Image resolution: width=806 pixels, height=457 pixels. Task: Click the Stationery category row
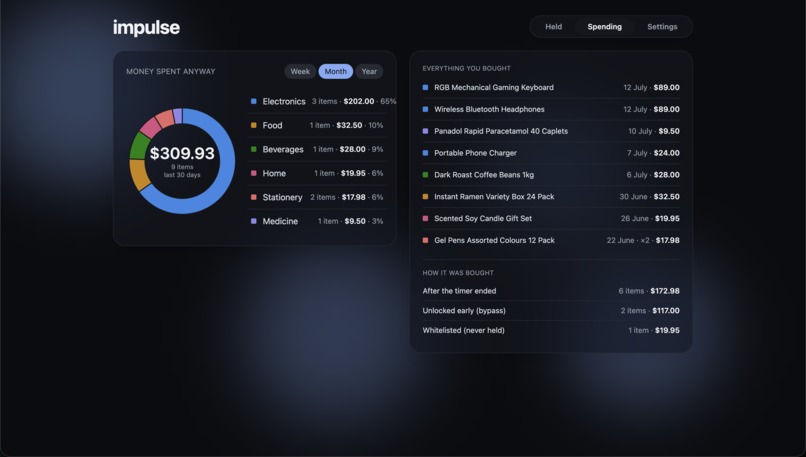317,197
